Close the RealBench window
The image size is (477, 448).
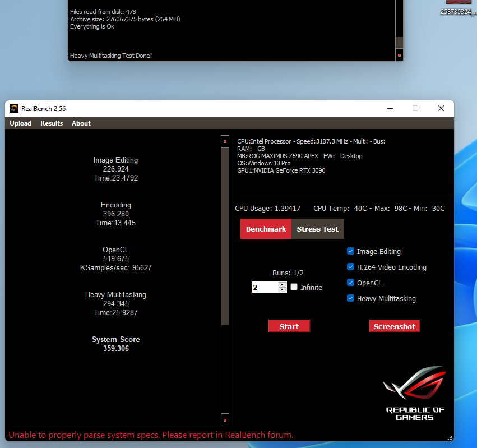(x=441, y=108)
